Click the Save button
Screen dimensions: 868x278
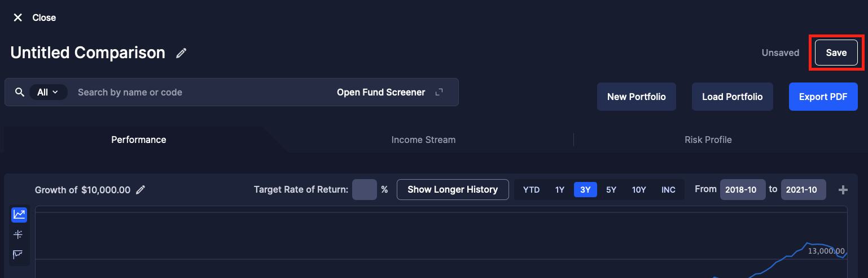(836, 53)
